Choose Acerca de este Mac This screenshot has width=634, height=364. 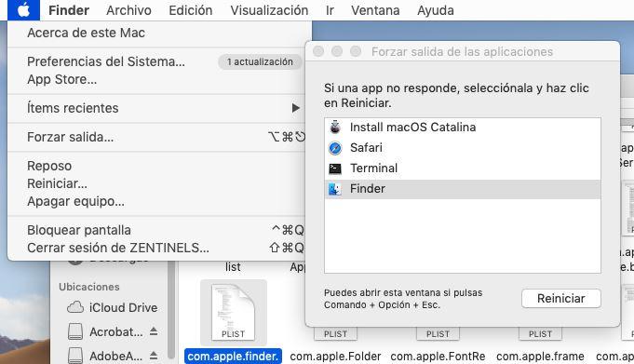pos(87,33)
